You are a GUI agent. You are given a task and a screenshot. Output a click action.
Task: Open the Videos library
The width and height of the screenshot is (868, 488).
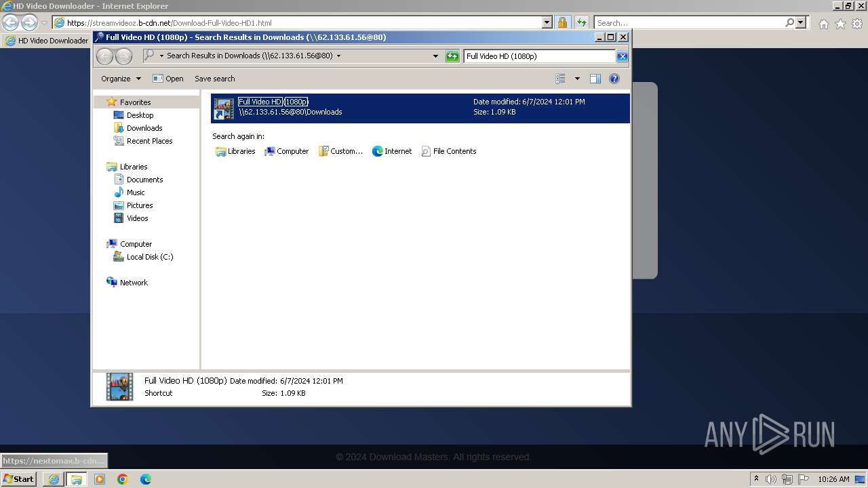pyautogui.click(x=137, y=218)
